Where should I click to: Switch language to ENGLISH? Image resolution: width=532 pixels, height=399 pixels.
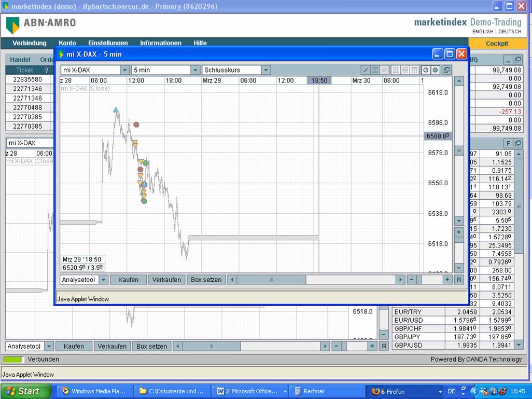pos(483,32)
